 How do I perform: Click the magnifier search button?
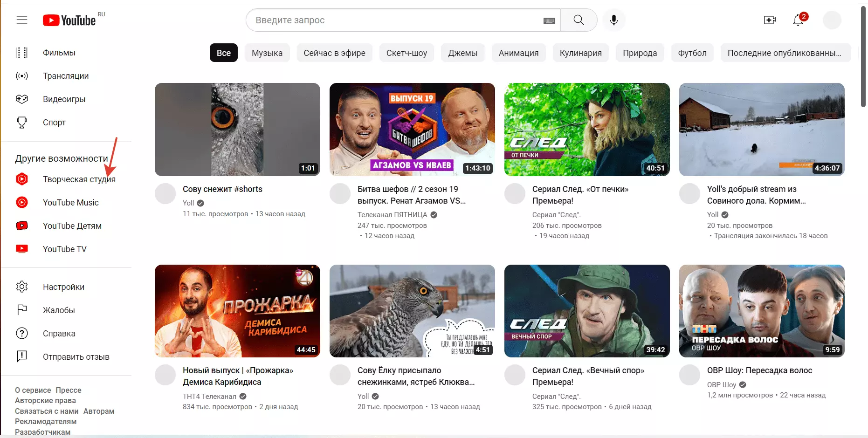(x=579, y=20)
